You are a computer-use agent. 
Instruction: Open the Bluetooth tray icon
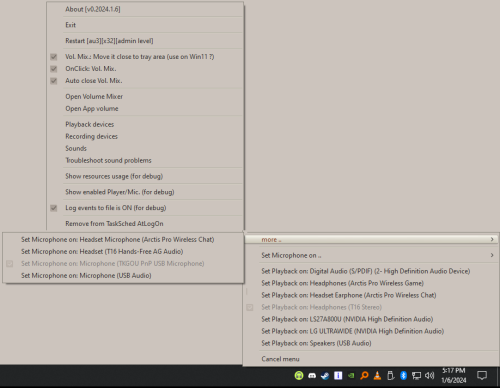pyautogui.click(x=403, y=376)
